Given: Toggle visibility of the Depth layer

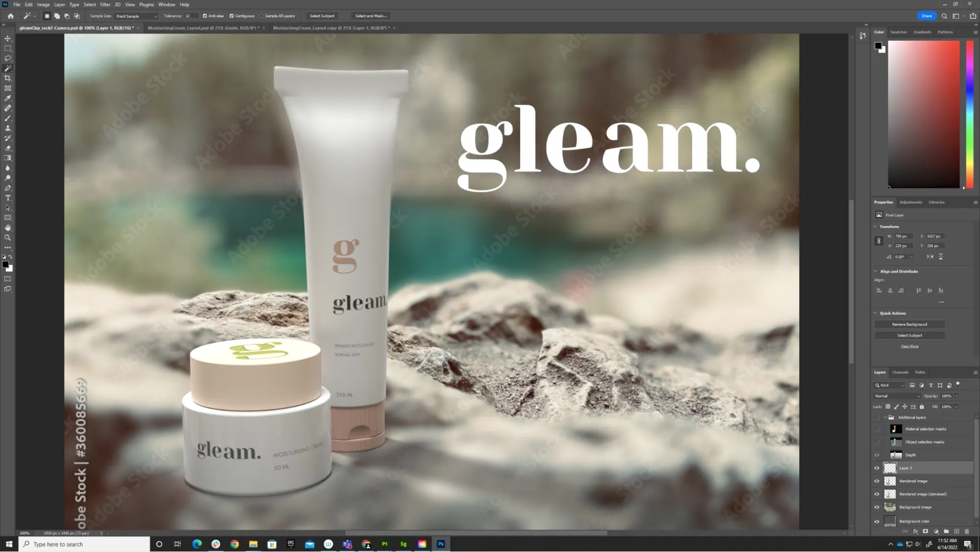Looking at the screenshot, I should 877,455.
